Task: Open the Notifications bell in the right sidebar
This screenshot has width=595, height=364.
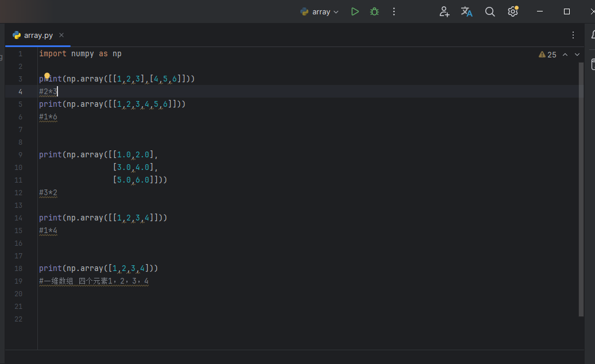Action: point(593,35)
